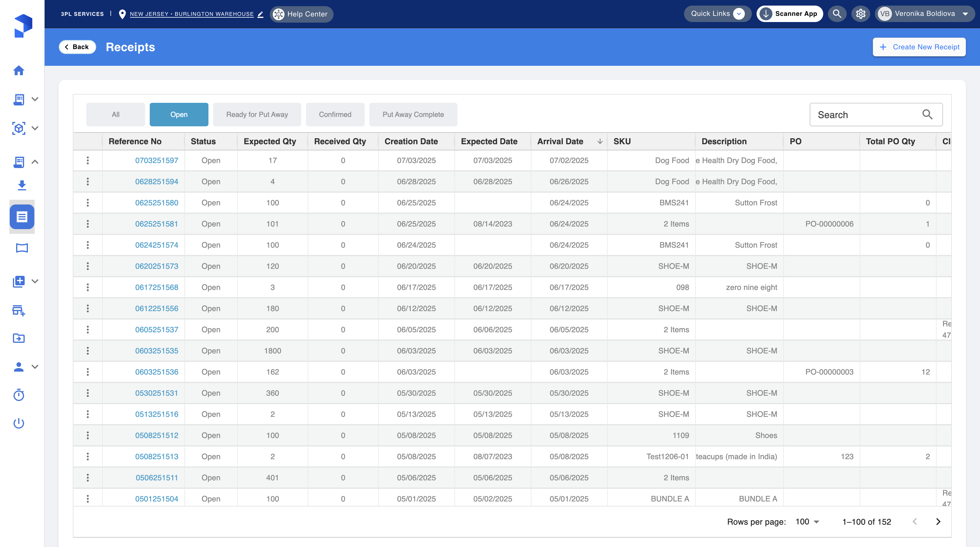Select the Confirmed tab

[335, 115]
